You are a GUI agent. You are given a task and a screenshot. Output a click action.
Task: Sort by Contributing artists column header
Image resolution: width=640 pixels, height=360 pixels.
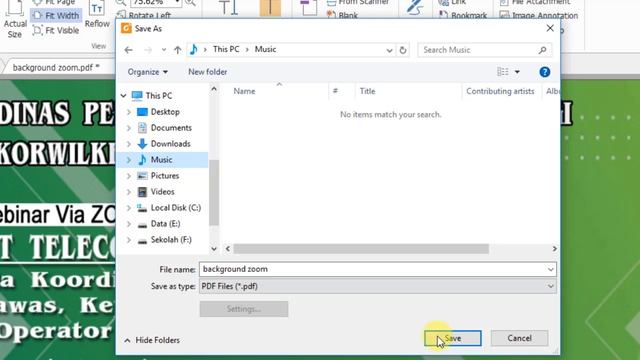click(500, 91)
